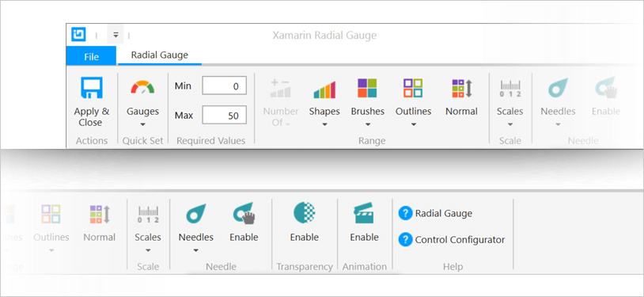Image resolution: width=644 pixels, height=297 pixels.
Task: Click the Actions group label
Action: coord(92,141)
